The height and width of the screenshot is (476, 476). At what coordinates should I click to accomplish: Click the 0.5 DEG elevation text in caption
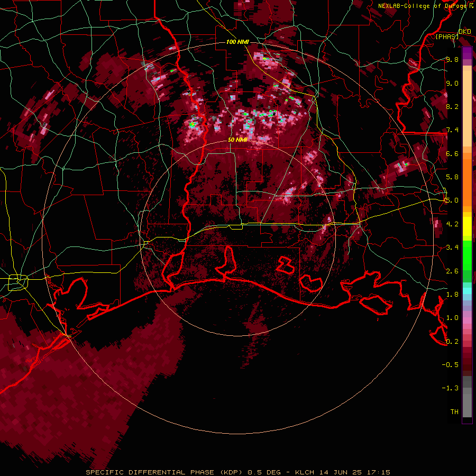pyautogui.click(x=263, y=472)
